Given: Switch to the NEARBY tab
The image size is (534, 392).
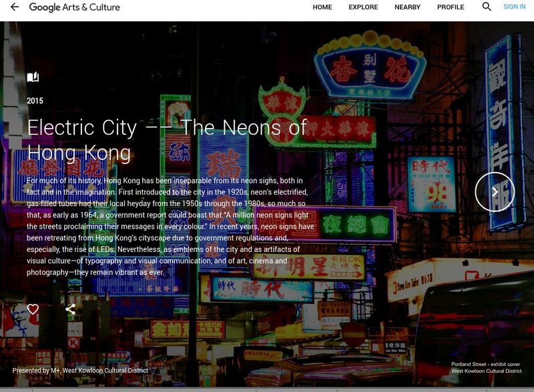Looking at the screenshot, I should pos(407,8).
